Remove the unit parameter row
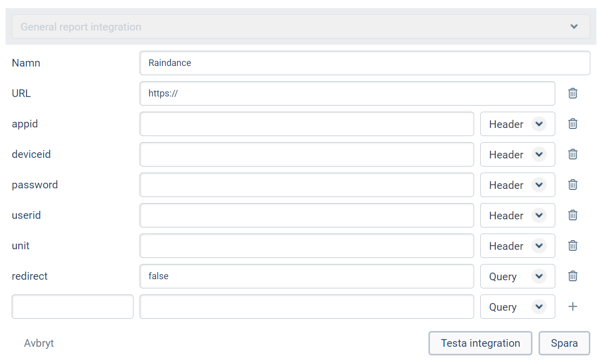602x364 pixels. click(573, 246)
